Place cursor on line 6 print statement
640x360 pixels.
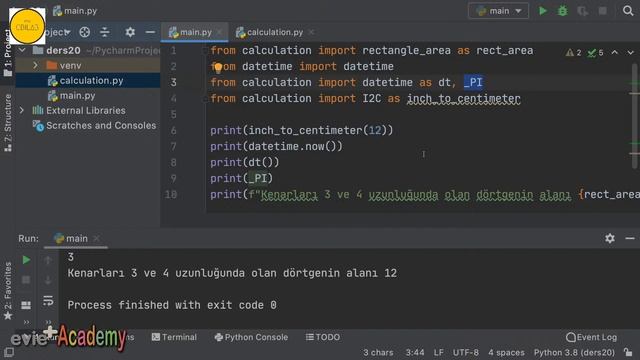click(x=302, y=130)
